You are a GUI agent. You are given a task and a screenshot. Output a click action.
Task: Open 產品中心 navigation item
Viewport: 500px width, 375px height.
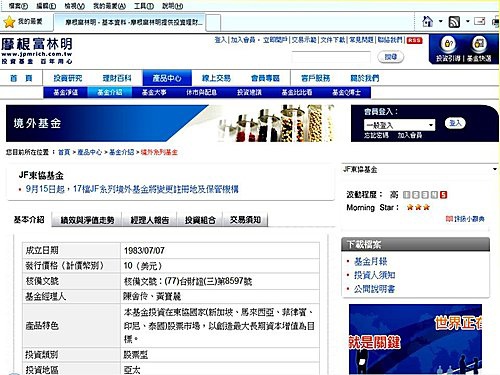167,78
